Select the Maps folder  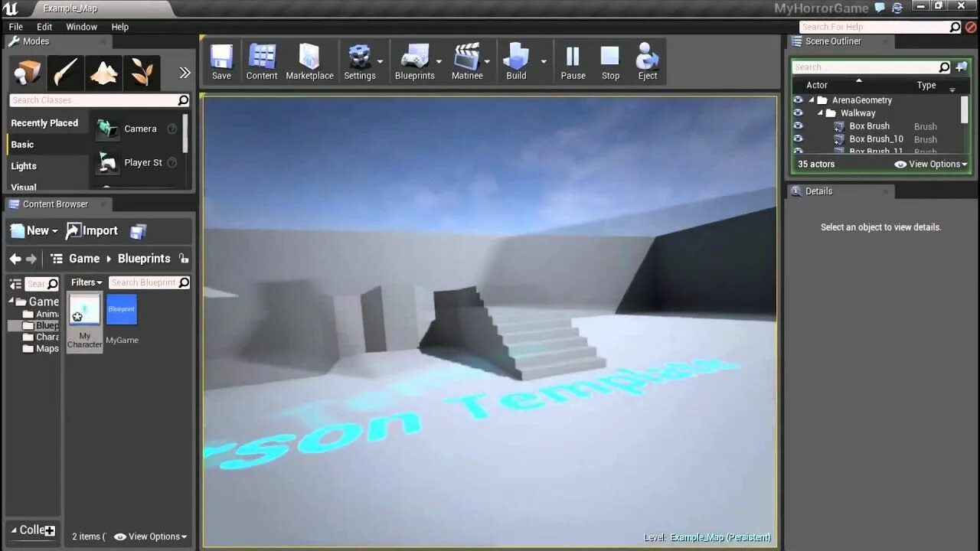41,348
